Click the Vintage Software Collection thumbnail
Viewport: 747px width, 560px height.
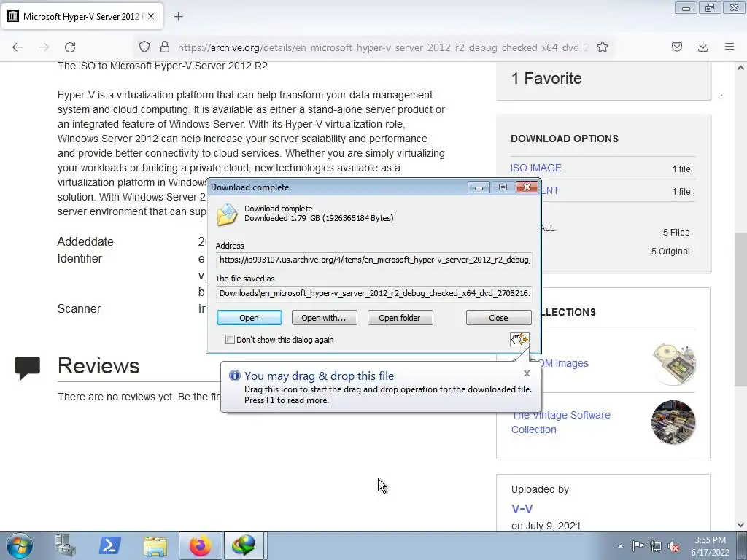[673, 422]
